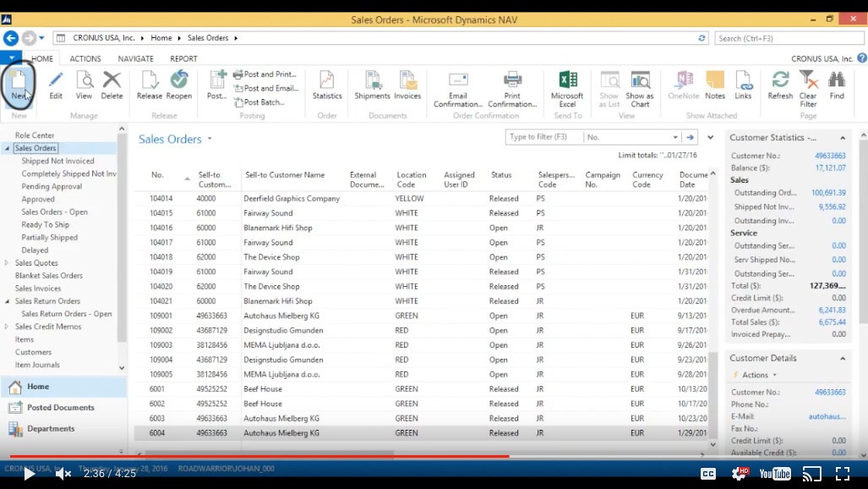Click the autohaus e-mail link
Screen dimensions: 868x489
click(x=827, y=416)
